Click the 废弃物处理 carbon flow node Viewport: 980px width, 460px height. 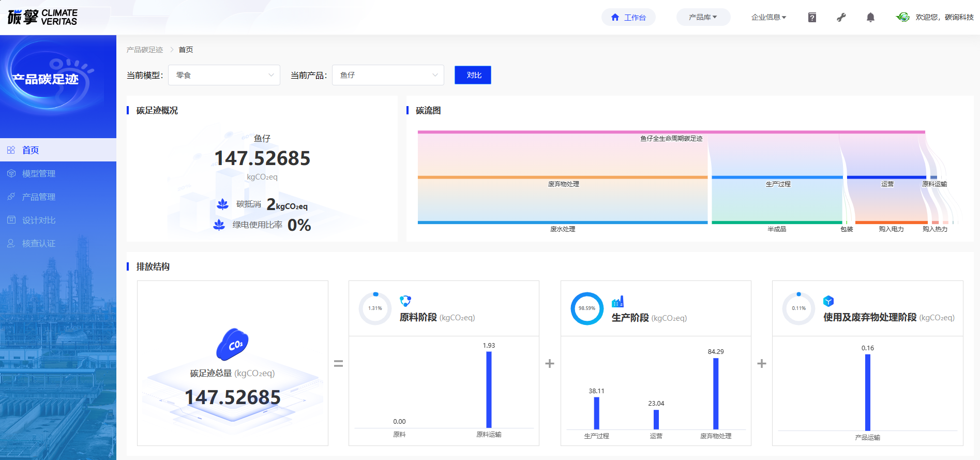[563, 177]
